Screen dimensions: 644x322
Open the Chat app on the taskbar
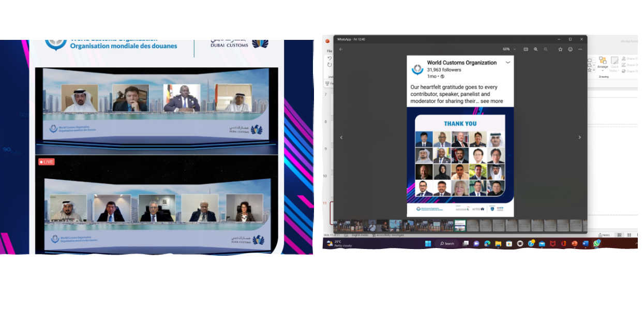476,243
